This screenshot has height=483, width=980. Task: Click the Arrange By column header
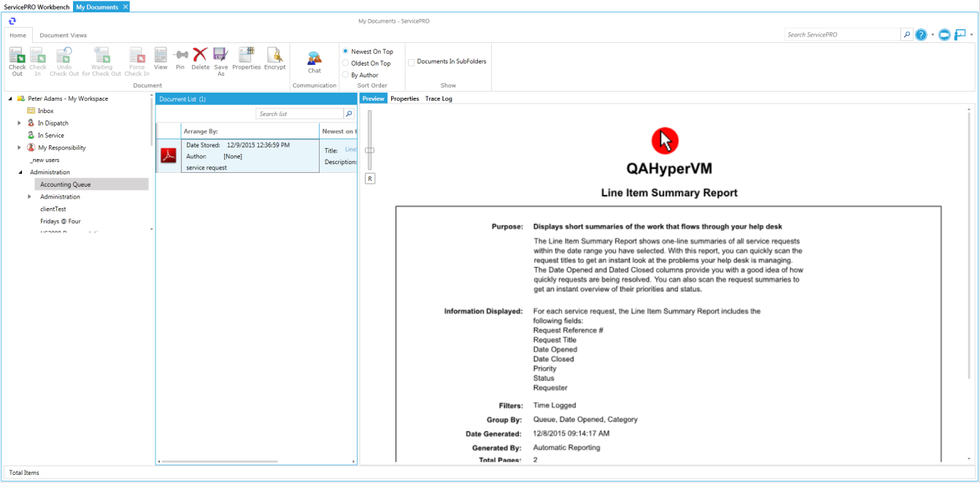250,131
